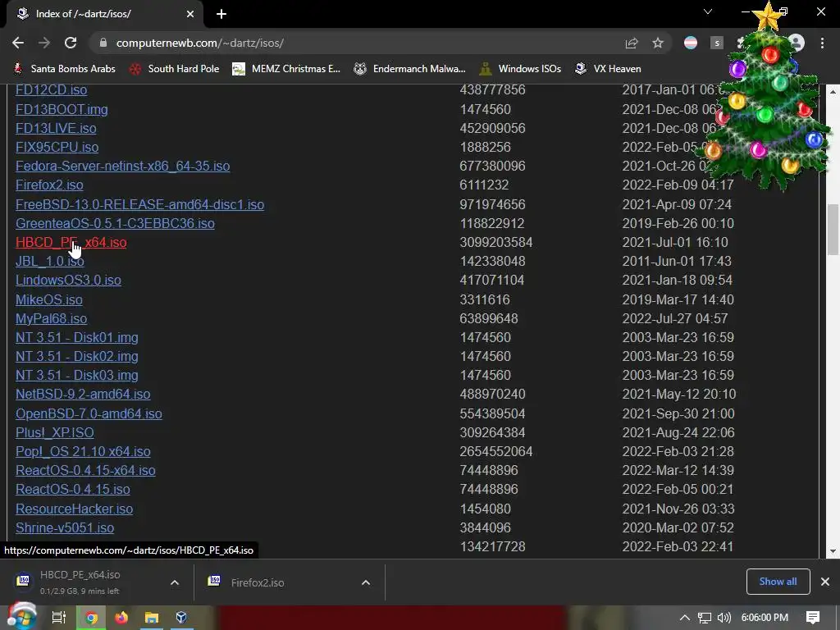Open File Explorer from the taskbar
This screenshot has height=630, width=840.
(152, 618)
